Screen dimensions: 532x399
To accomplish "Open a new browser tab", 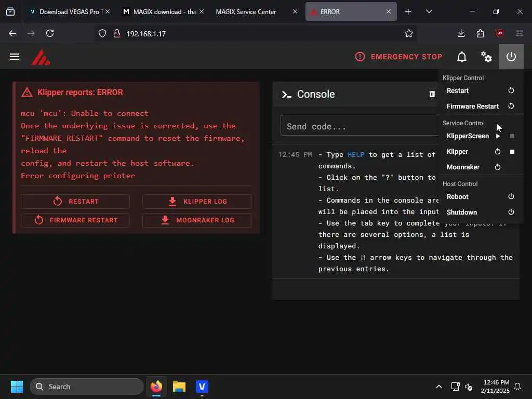I will click(x=408, y=12).
